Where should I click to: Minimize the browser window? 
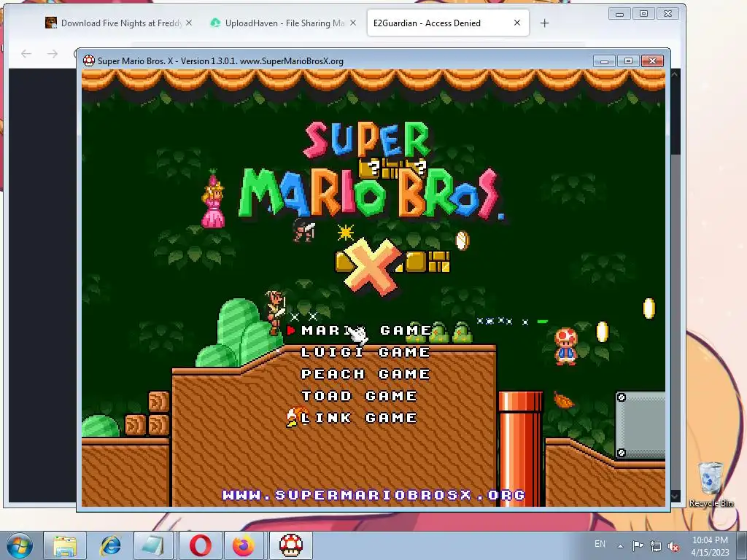coord(620,14)
